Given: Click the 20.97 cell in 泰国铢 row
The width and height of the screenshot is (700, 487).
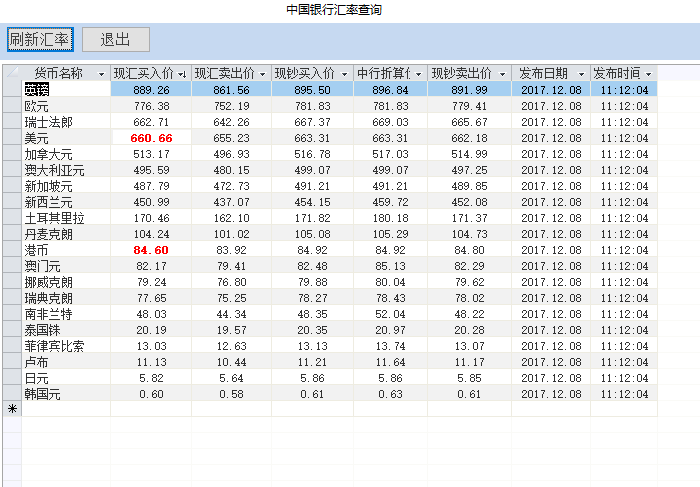Looking at the screenshot, I should point(391,330).
